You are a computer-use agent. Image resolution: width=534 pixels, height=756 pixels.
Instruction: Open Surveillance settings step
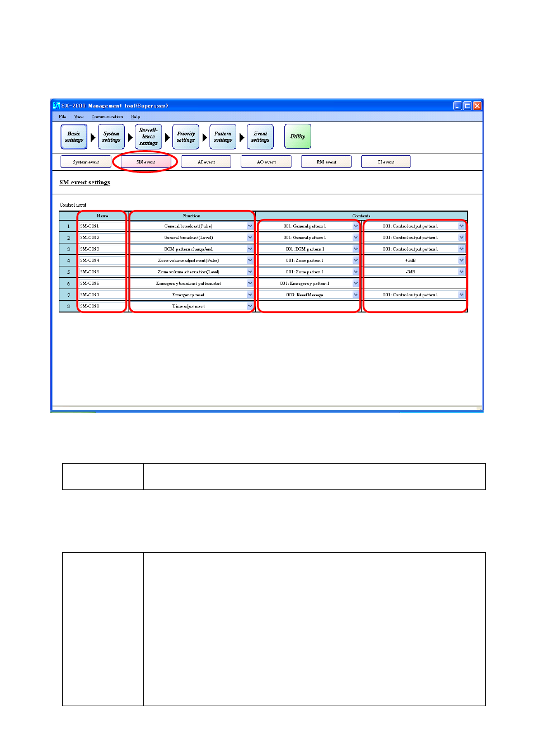pyautogui.click(x=148, y=137)
